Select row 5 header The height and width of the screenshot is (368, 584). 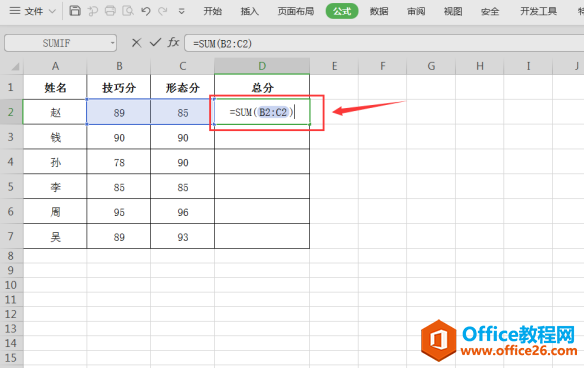coord(11,186)
